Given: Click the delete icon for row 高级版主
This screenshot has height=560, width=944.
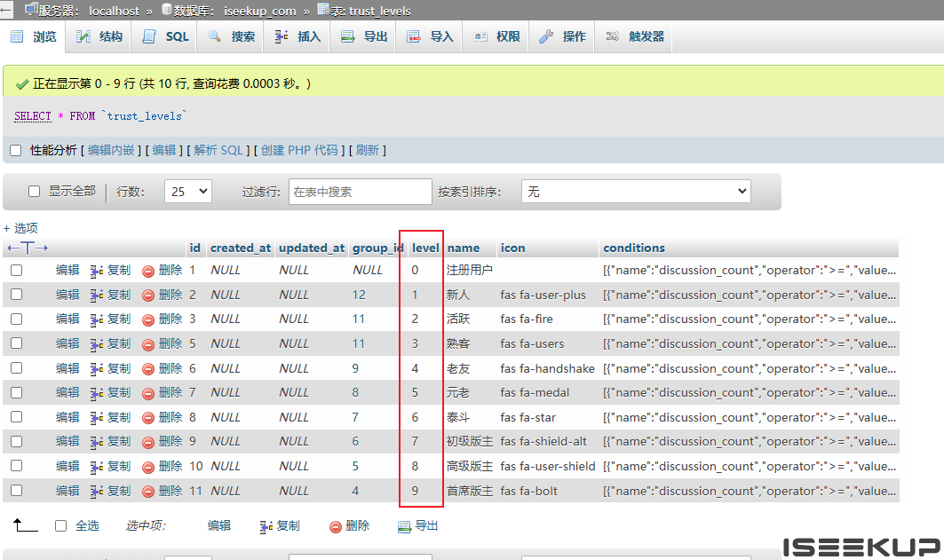Looking at the screenshot, I should point(148,468).
